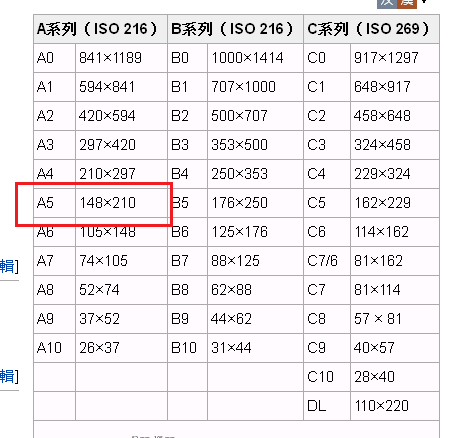This screenshot has height=438, width=451.
Task: Select the A3 label cell
Action: [55, 145]
